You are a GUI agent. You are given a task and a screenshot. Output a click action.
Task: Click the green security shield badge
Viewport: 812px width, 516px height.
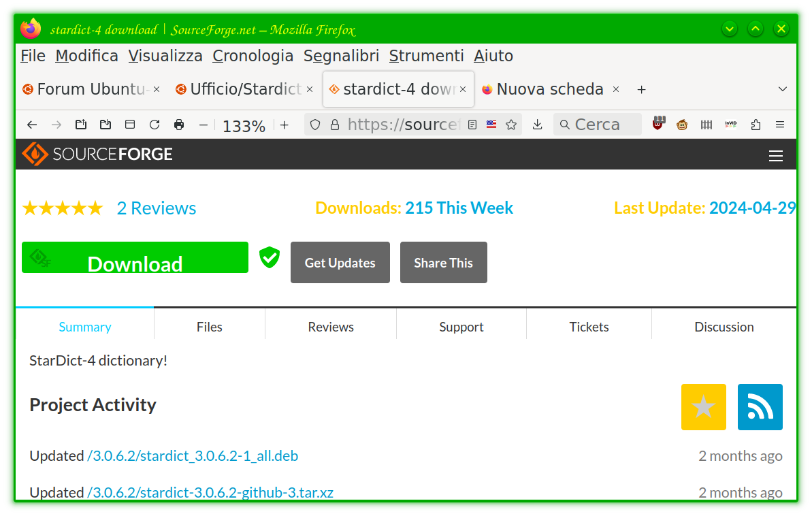(270, 257)
